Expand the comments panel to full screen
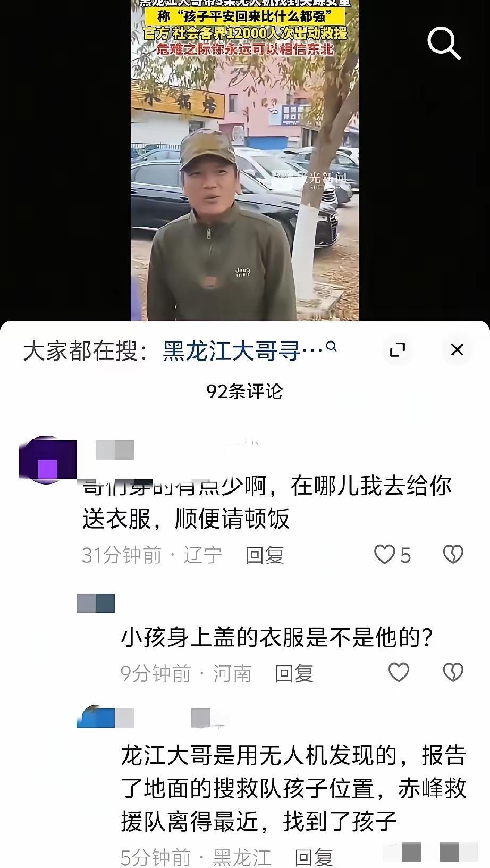The height and width of the screenshot is (868, 490). point(398,350)
